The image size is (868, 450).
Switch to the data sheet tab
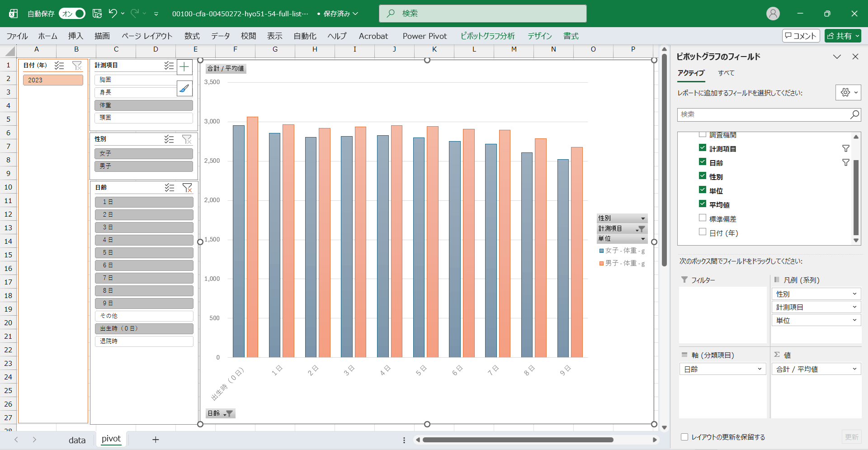77,440
